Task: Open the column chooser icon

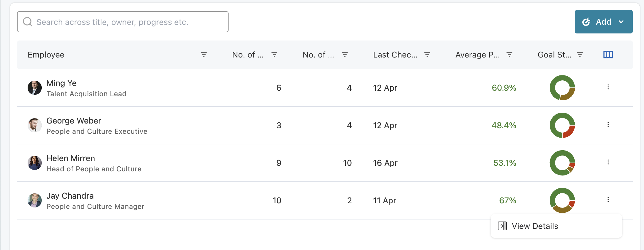Action: point(608,55)
